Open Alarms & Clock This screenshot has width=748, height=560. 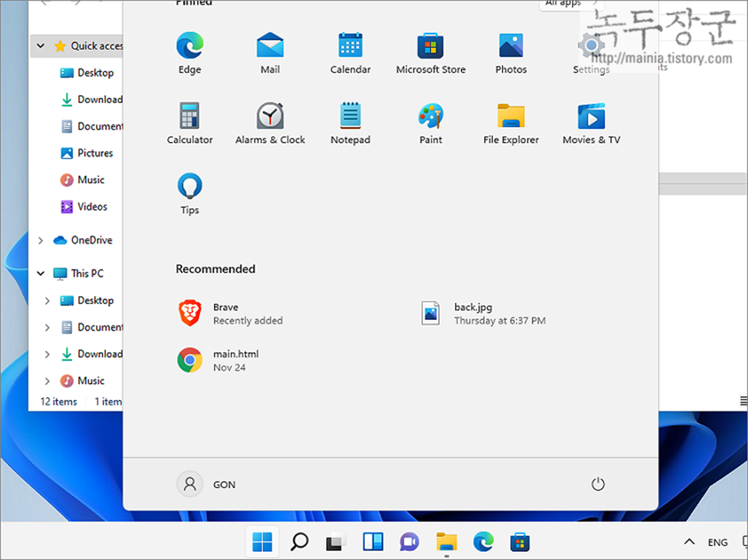point(270,124)
